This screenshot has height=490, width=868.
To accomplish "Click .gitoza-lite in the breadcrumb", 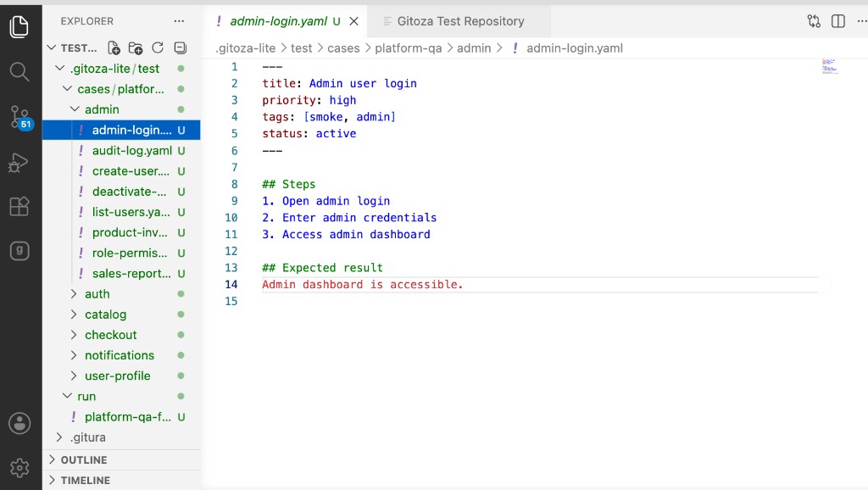I will tap(246, 48).
